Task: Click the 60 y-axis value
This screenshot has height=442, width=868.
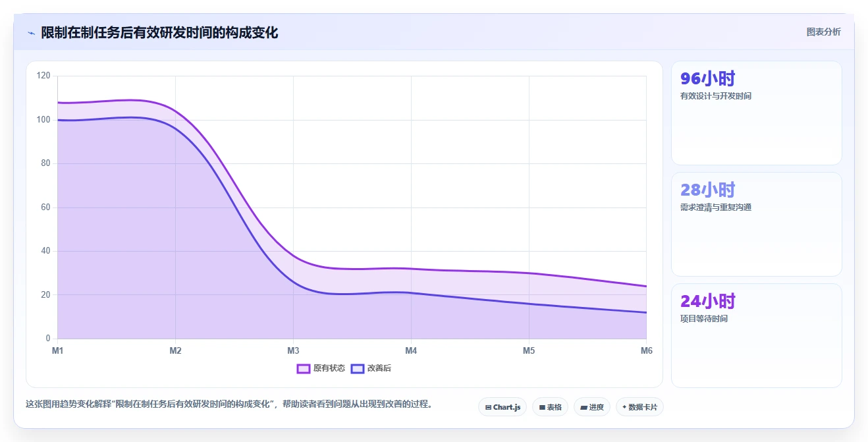Action: (x=45, y=207)
